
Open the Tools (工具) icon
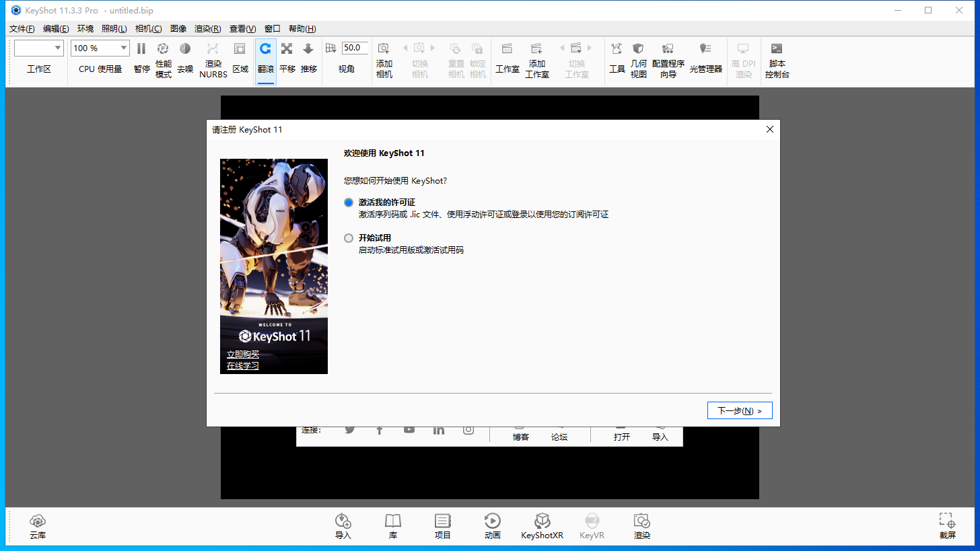[617, 48]
